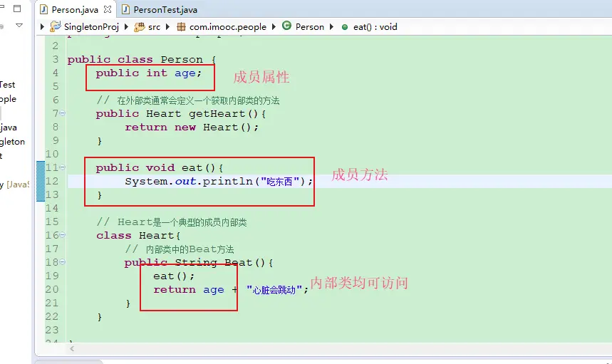Click line number 20 in the gutter

52,289
